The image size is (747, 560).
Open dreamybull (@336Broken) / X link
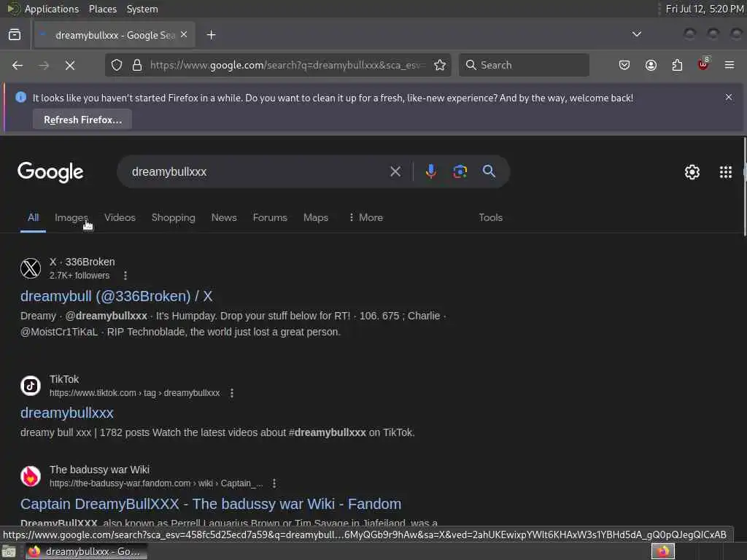click(x=116, y=296)
